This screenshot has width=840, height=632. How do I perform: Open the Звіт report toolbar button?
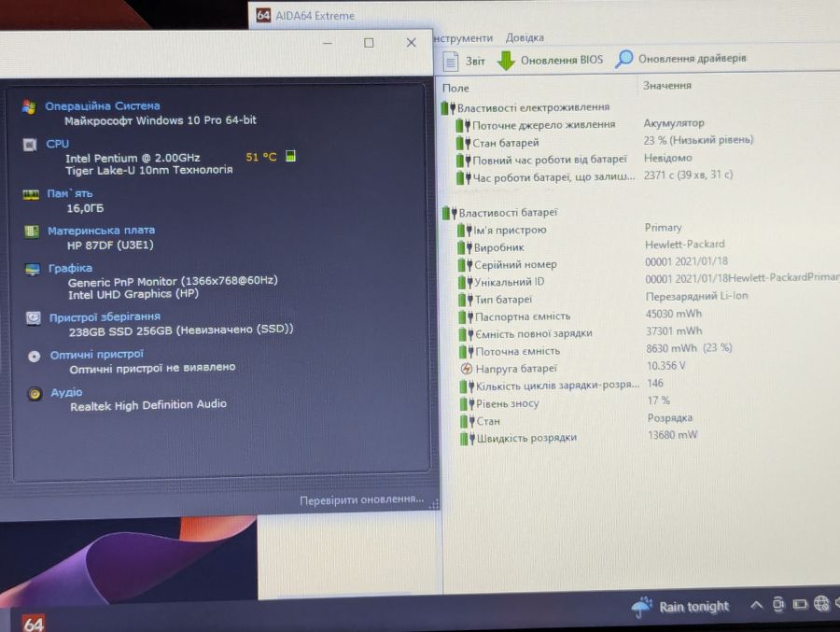(x=465, y=61)
